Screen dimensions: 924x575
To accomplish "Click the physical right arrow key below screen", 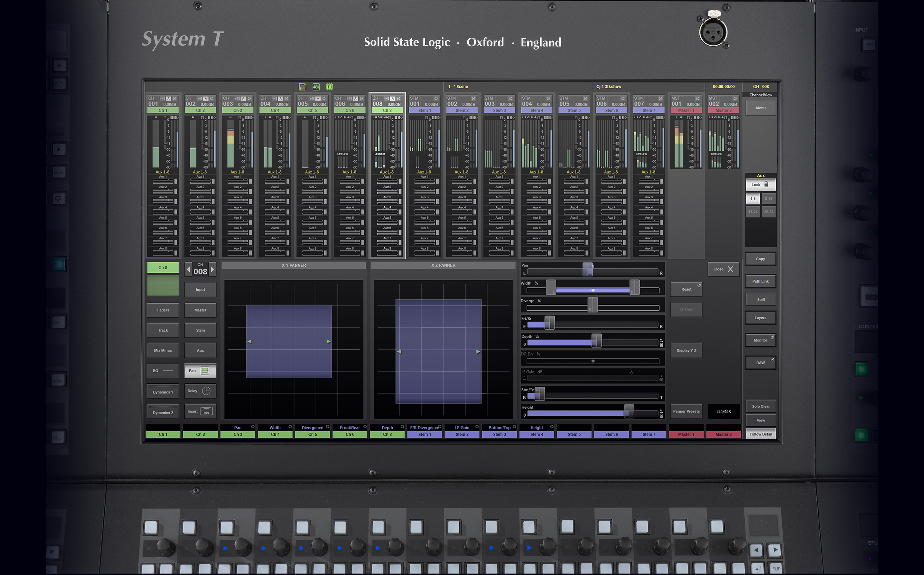I will click(775, 550).
